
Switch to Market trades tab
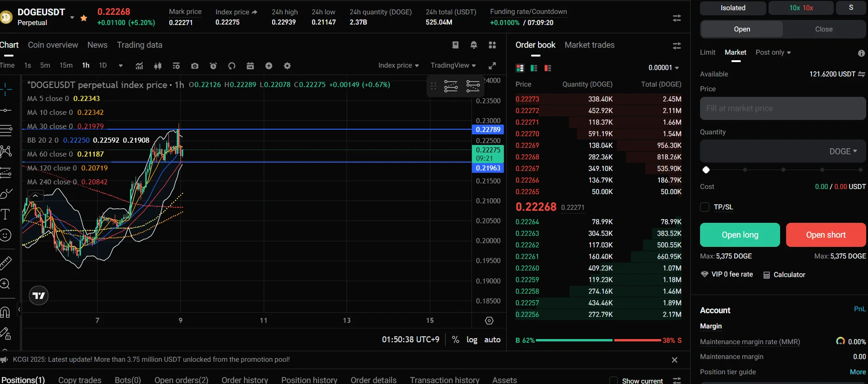pos(589,45)
